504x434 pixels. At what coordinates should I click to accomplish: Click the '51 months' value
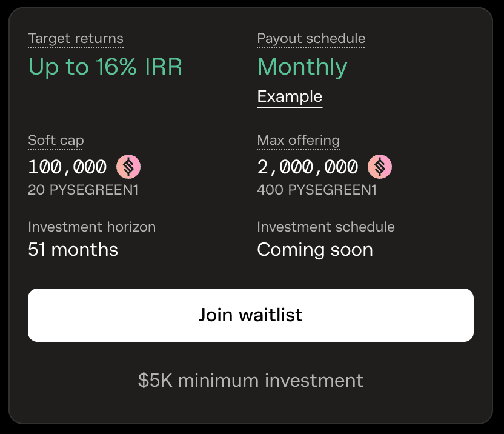[73, 250]
